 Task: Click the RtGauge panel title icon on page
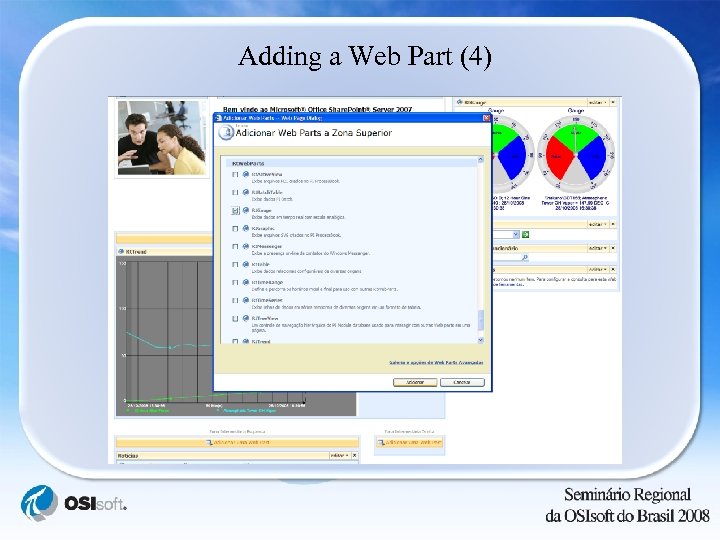point(459,102)
